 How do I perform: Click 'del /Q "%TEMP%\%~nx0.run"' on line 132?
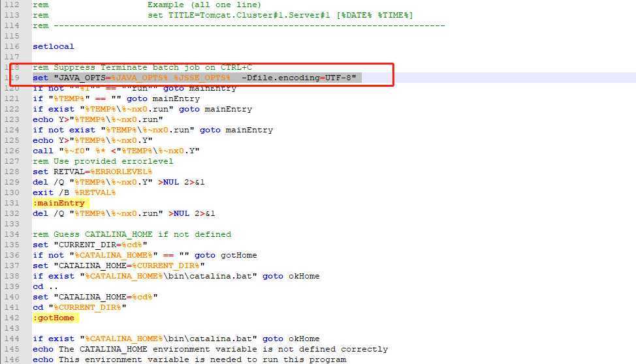pyautogui.click(x=124, y=213)
